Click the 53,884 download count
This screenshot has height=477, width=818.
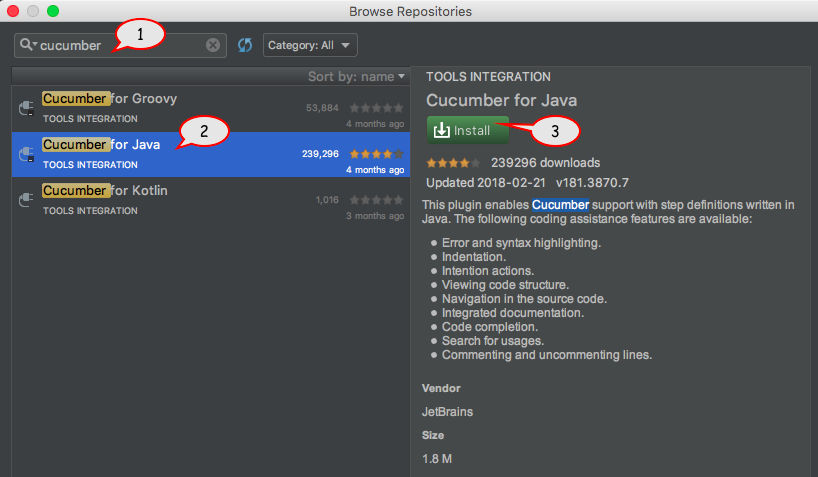coord(322,108)
